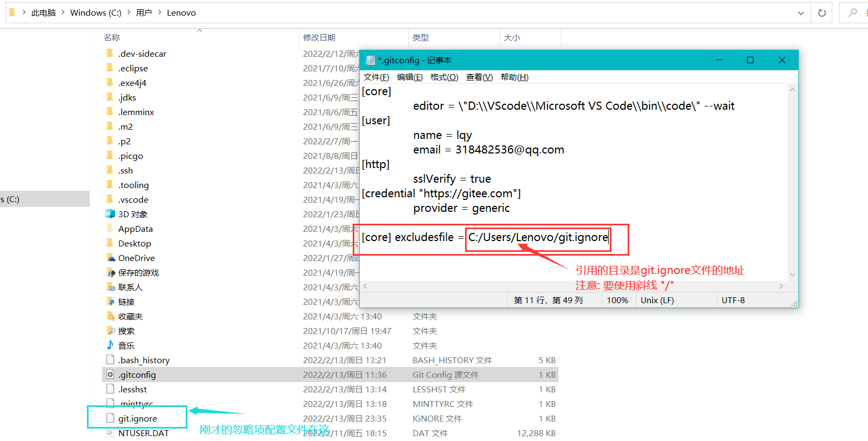Click the editor = VS Code path line
Image resolution: width=868 pixels, height=441 pixels.
(574, 106)
